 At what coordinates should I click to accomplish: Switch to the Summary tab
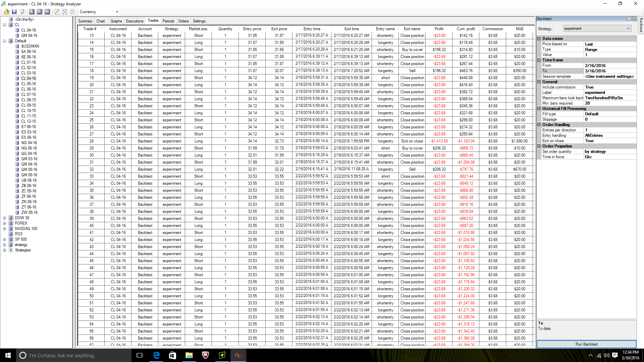85,21
